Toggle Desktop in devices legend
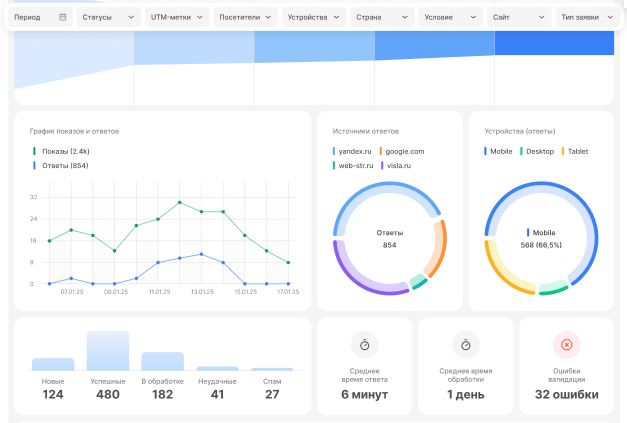Image resolution: width=627 pixels, height=423 pixels. click(x=537, y=151)
